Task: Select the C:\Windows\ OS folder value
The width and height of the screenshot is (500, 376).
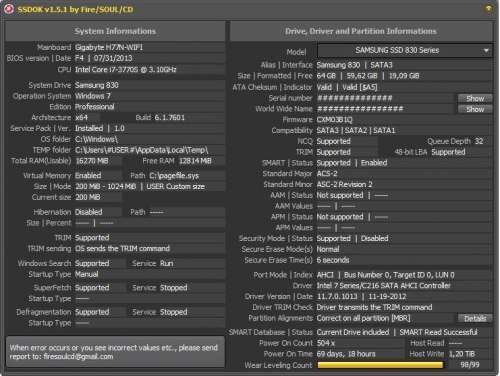Action: 96,139
